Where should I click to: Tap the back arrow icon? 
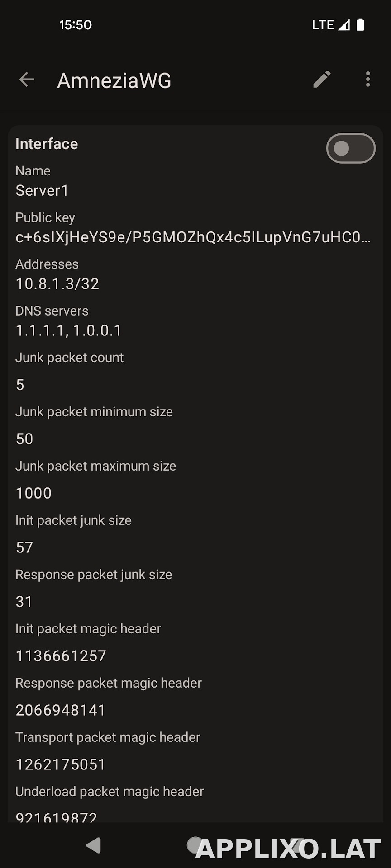[27, 80]
